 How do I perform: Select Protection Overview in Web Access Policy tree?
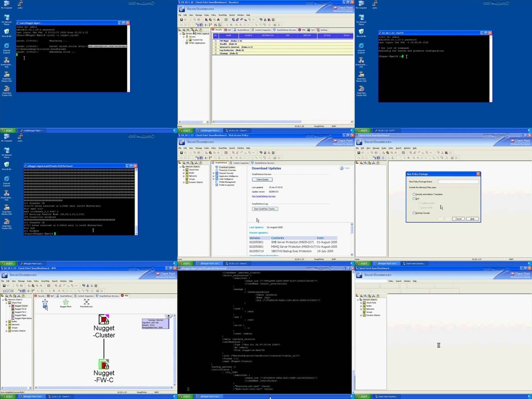(227, 170)
